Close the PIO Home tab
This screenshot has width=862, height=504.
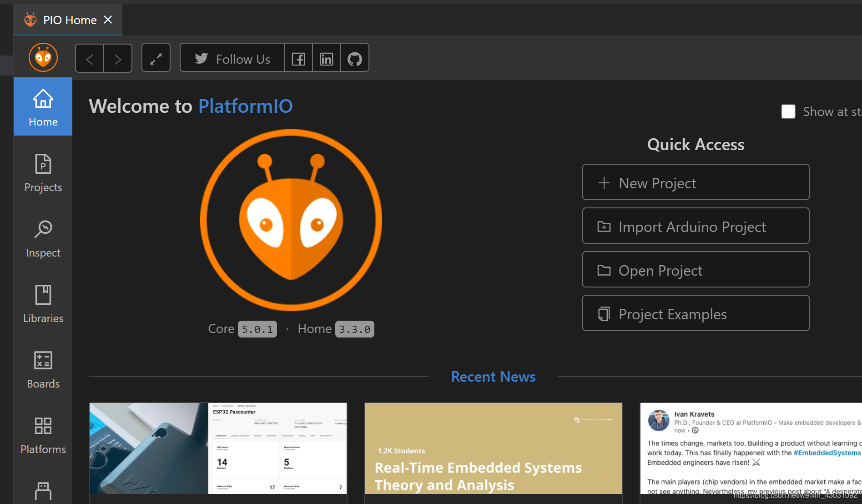pyautogui.click(x=108, y=20)
